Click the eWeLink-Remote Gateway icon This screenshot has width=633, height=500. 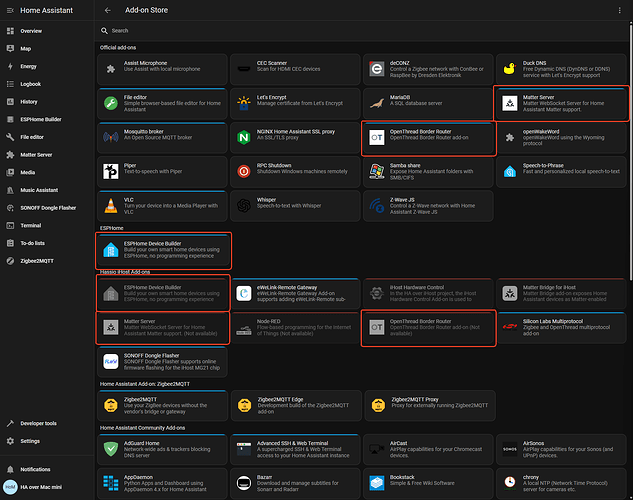tap(244, 293)
